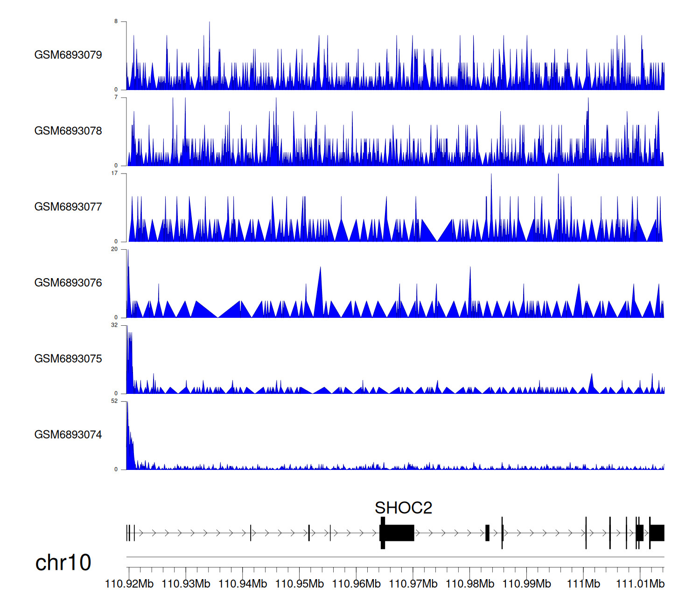Click the GSM6893075 track label
The height and width of the screenshot is (616, 700).
point(68,359)
